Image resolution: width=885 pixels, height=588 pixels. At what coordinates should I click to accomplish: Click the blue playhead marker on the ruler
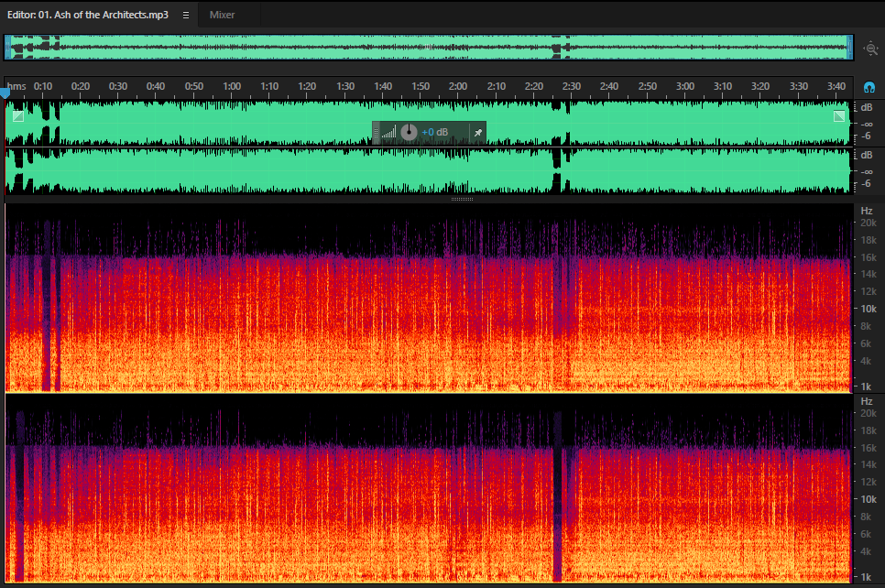[5, 93]
